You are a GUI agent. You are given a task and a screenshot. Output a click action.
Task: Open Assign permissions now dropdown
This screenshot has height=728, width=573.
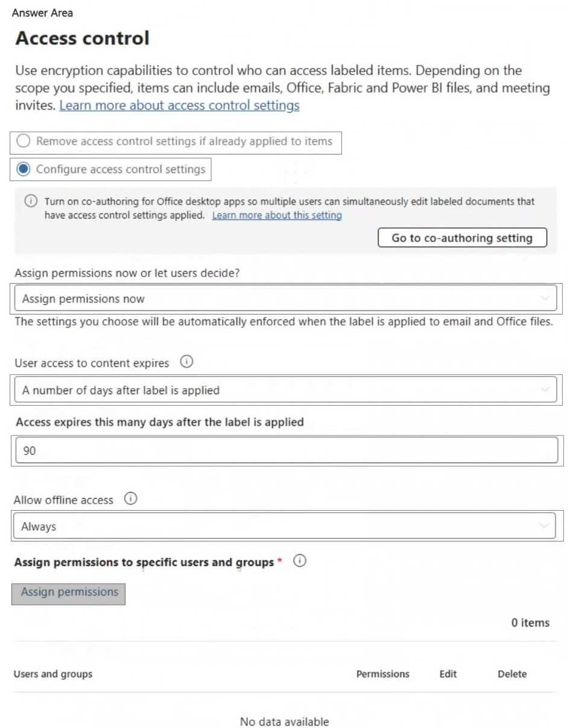pos(285,298)
